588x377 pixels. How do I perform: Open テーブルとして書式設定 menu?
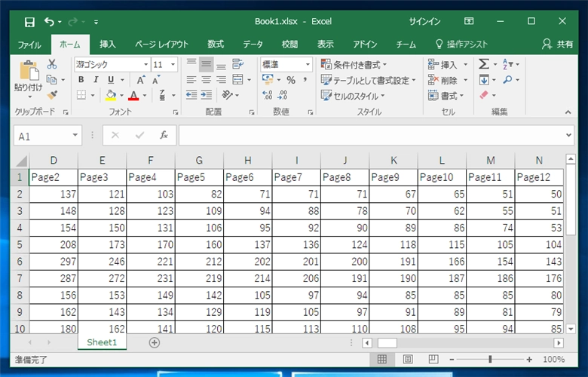tap(368, 80)
